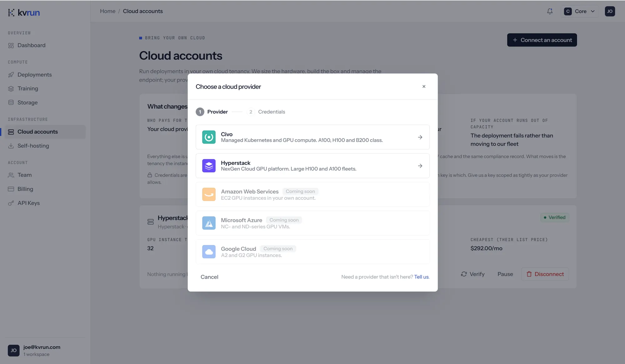Viewport: 625px width, 364px height.
Task: Click the Deployments rocket icon
Action: coord(11,75)
